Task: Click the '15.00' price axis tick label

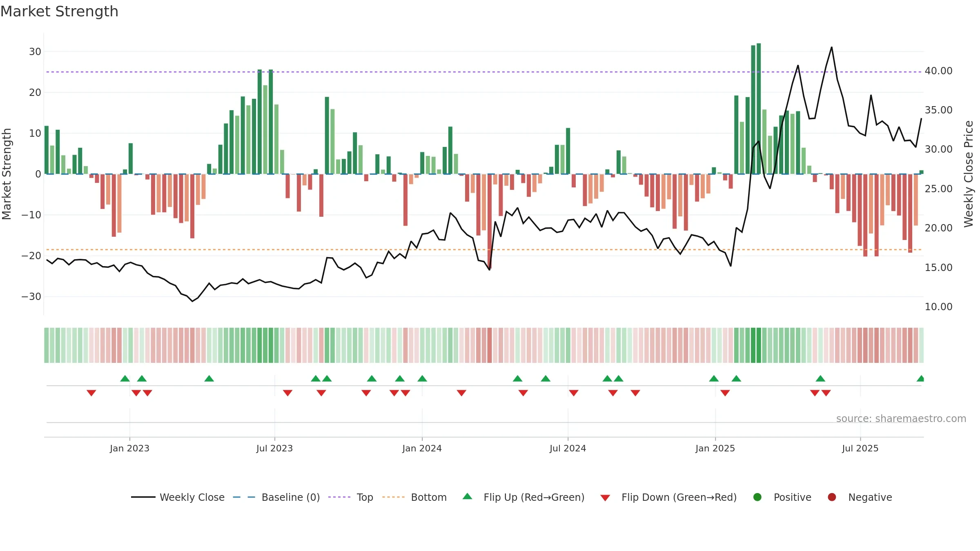Action: point(938,268)
